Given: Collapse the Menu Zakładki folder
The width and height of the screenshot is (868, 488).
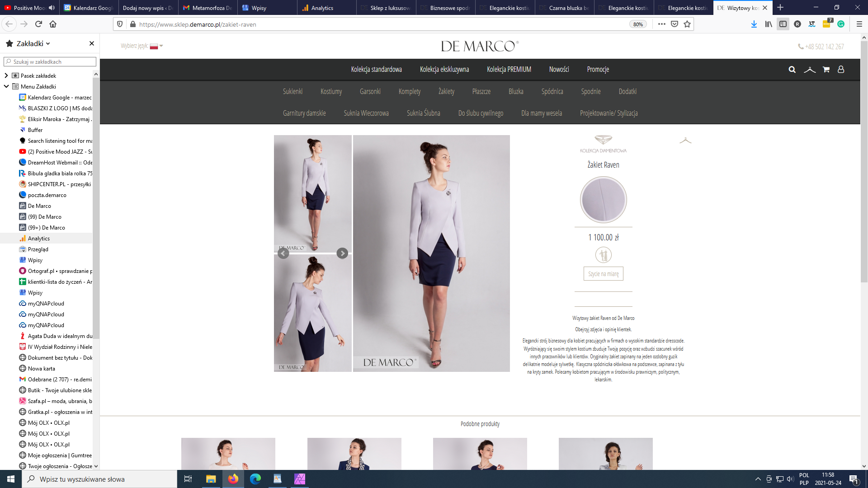Looking at the screenshot, I should coord(6,86).
